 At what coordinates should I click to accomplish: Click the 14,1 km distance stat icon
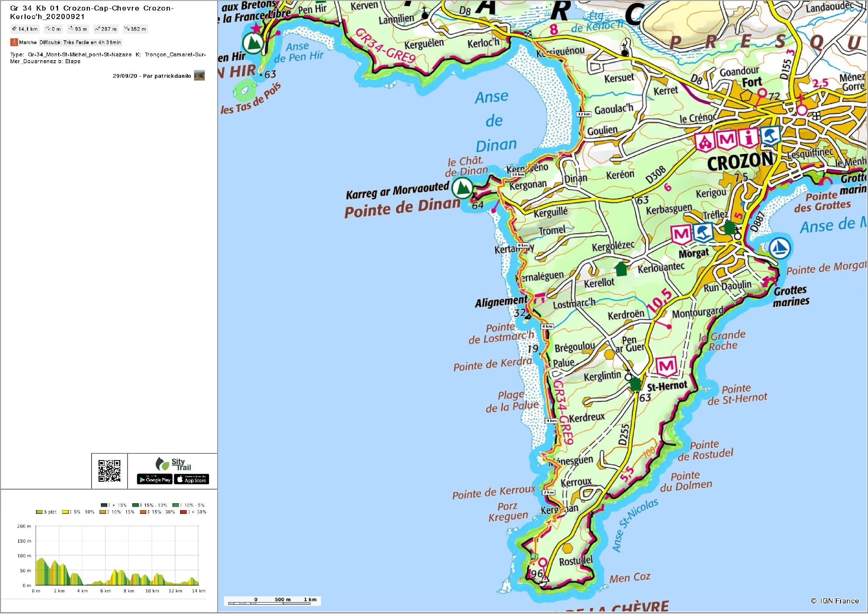[14, 29]
